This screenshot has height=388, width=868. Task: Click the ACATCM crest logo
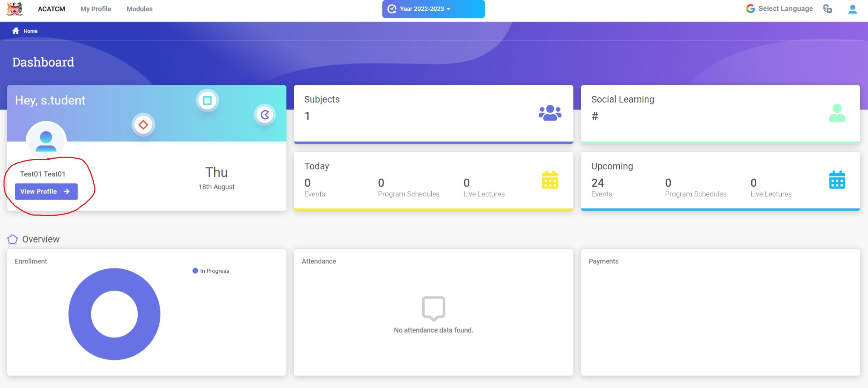tap(15, 9)
